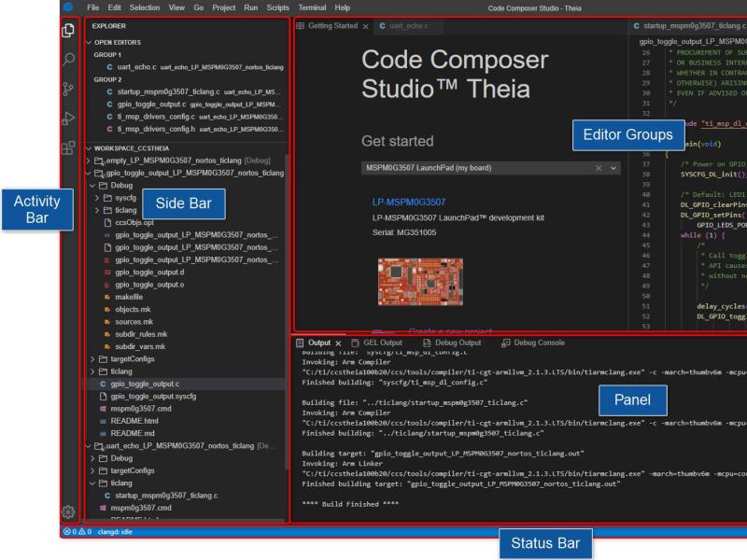The image size is (747, 560).
Task: Click the Debug Console tab icon
Action: [505, 343]
